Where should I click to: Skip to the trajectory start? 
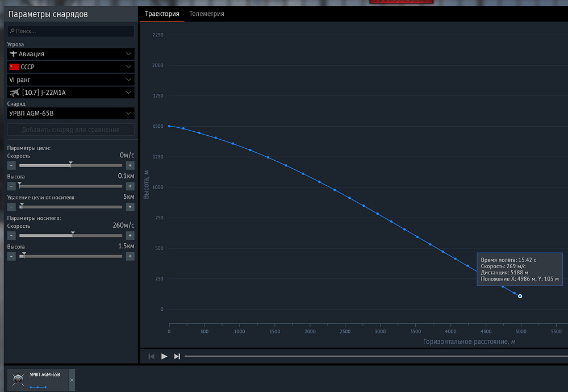(x=152, y=357)
